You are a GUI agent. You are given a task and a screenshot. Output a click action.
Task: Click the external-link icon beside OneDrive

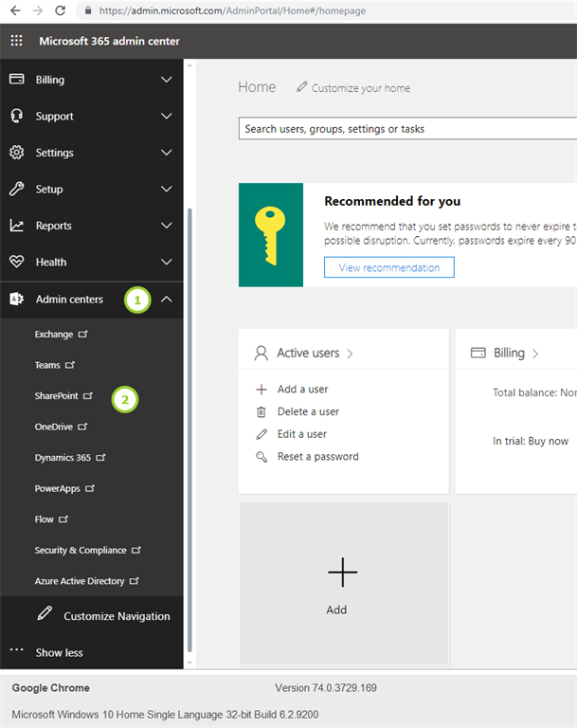tap(82, 427)
